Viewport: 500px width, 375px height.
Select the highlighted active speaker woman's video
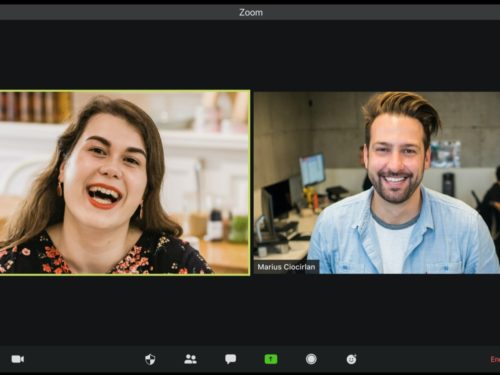coord(125,183)
